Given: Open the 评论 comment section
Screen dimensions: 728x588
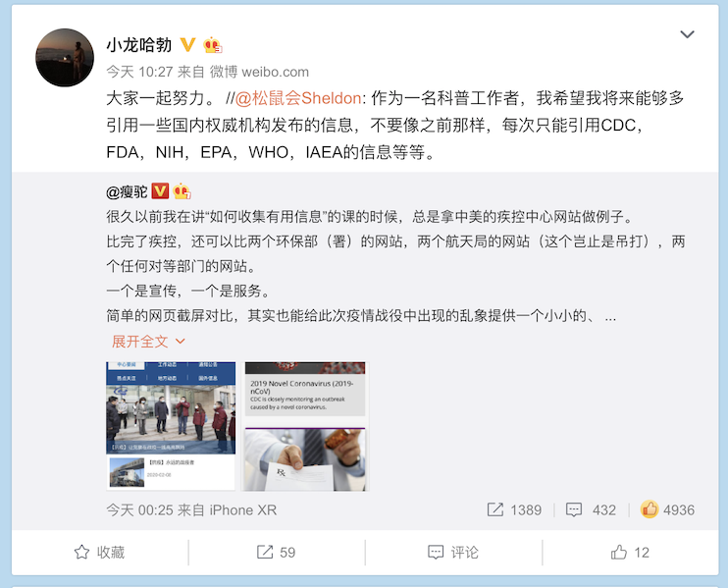Looking at the screenshot, I should pos(453,553).
